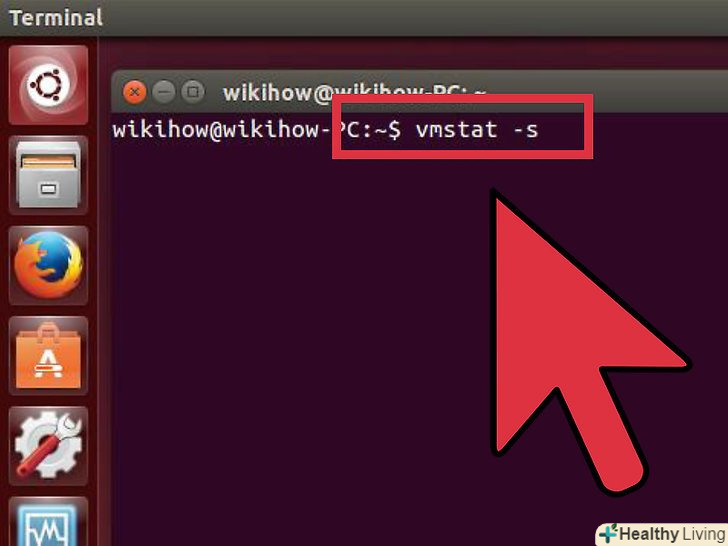Open the Ubuntu Software Center icon
The width and height of the screenshot is (728, 546).
[48, 356]
